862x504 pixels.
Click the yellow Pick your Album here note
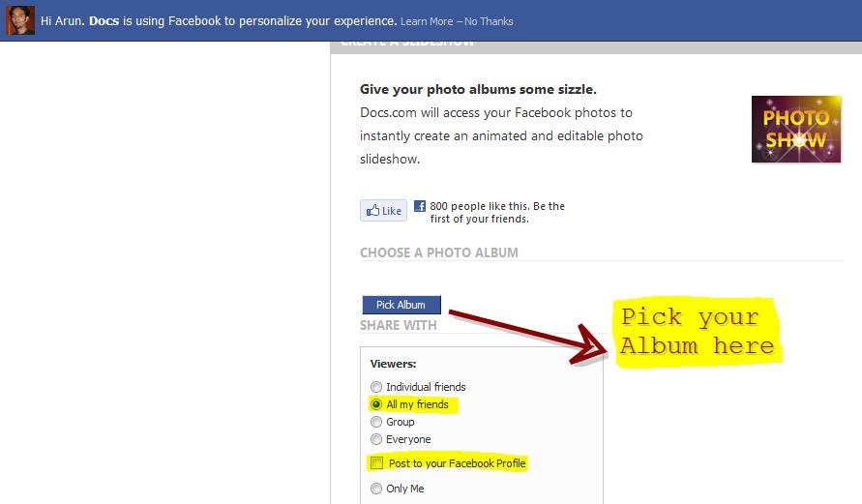698,331
